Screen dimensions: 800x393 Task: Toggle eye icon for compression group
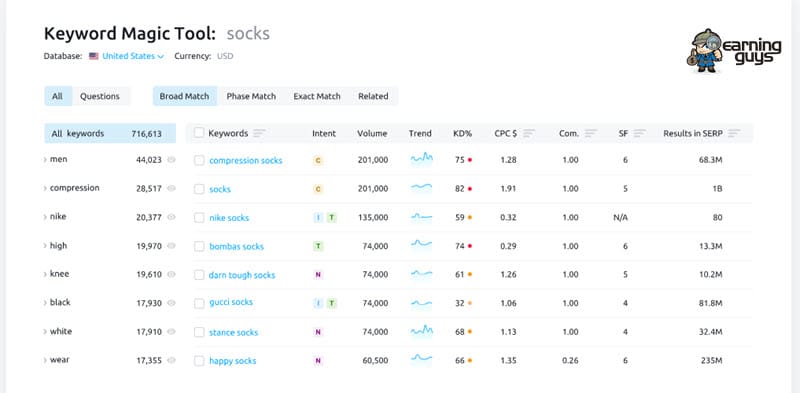coord(171,188)
